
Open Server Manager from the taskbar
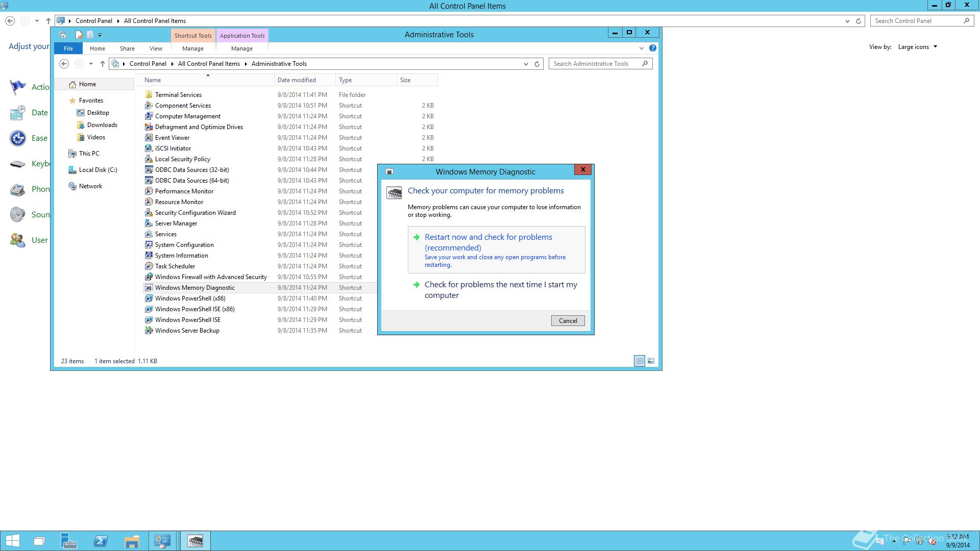tap(69, 541)
